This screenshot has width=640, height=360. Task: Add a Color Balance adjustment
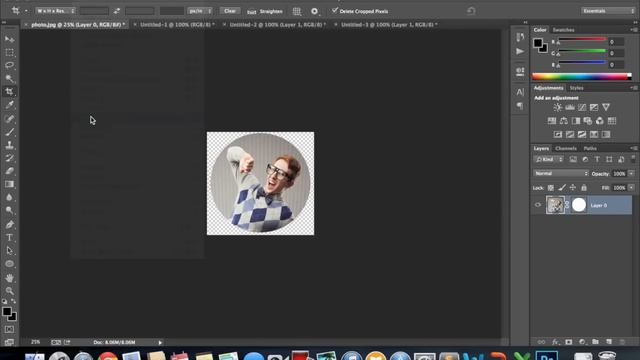(x=564, y=121)
